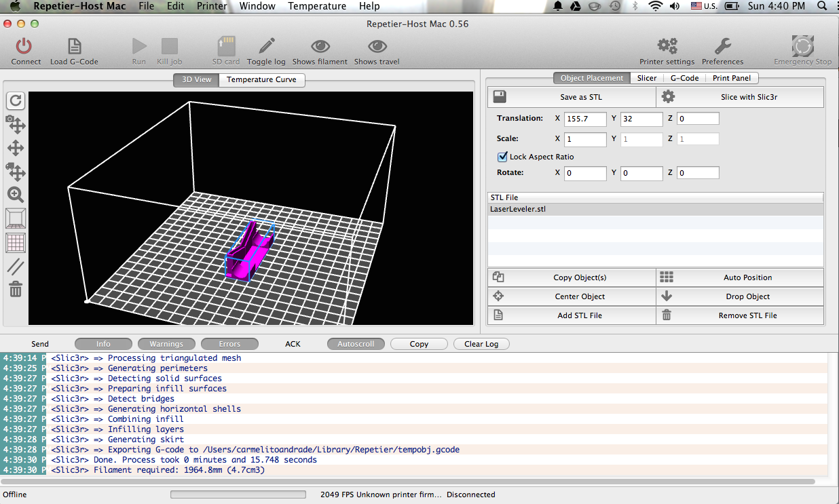Toggle the Shows filament eye icon
Viewport: 839px width, 504px height.
click(320, 46)
